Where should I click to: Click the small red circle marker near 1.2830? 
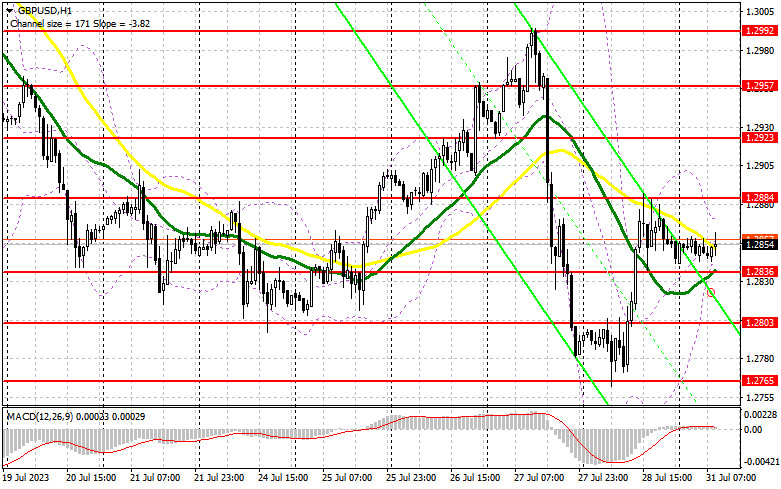711,292
